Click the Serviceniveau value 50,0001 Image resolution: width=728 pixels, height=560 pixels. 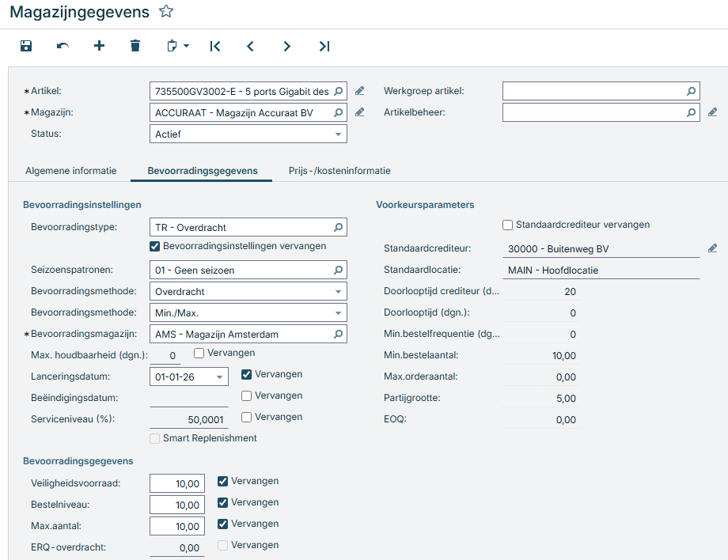click(189, 419)
